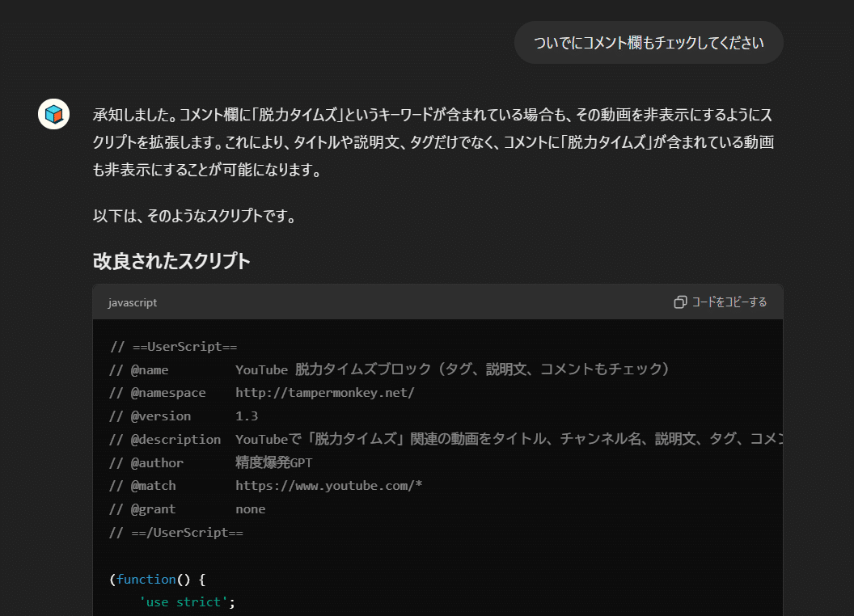
Task: Click the sentence 以下は、そのようなスクリプトです。
Action: [195, 217]
